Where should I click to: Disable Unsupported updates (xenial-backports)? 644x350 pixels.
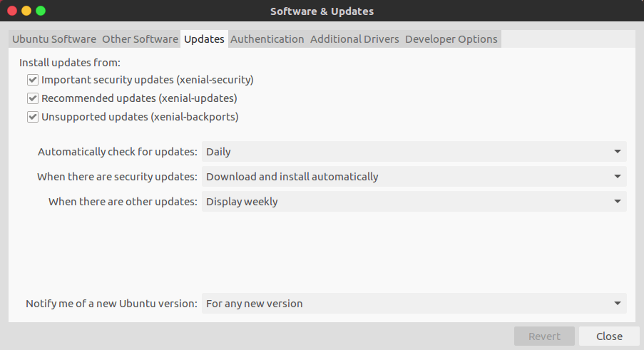coord(33,117)
